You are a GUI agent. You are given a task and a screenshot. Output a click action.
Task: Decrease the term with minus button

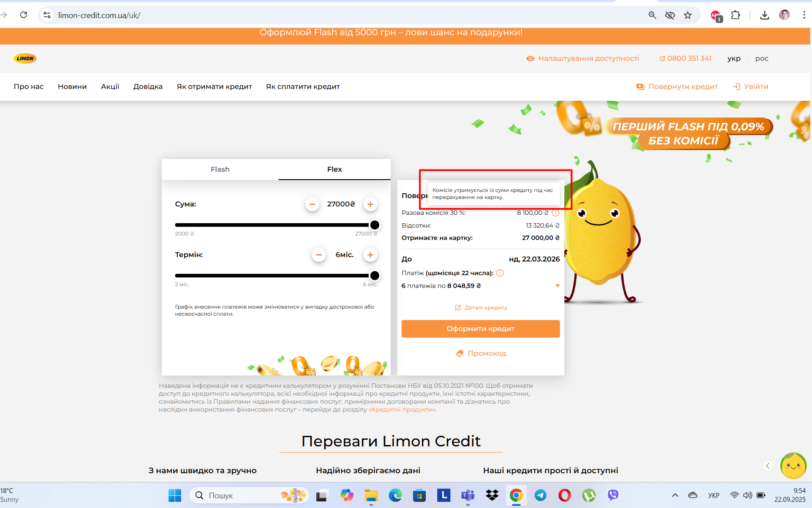319,255
